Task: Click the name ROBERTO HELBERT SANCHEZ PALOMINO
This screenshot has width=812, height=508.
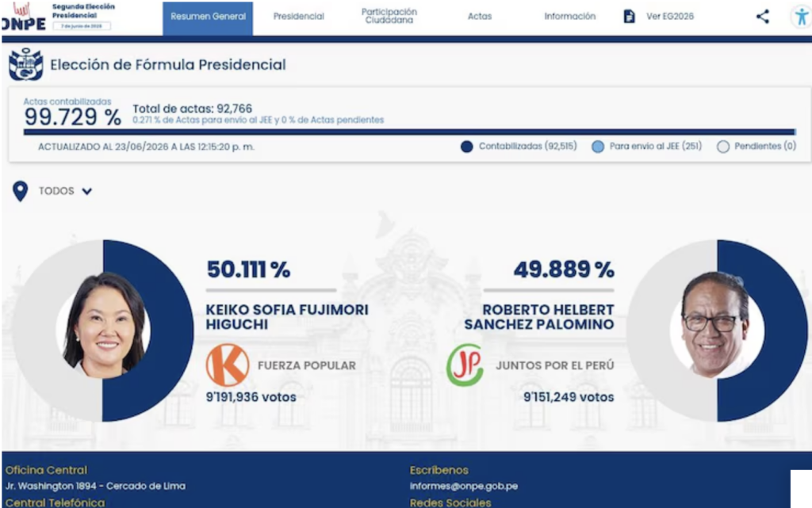Action: tap(539, 316)
